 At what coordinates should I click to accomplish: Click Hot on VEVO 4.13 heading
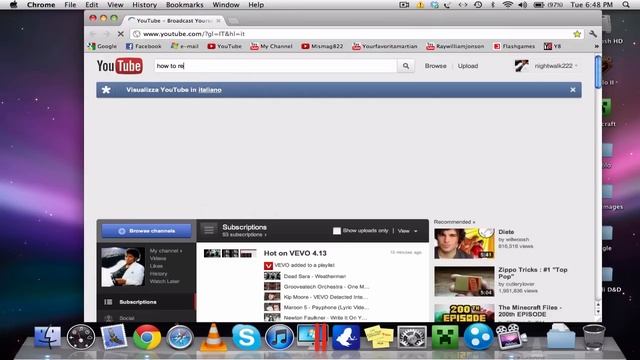295,253
